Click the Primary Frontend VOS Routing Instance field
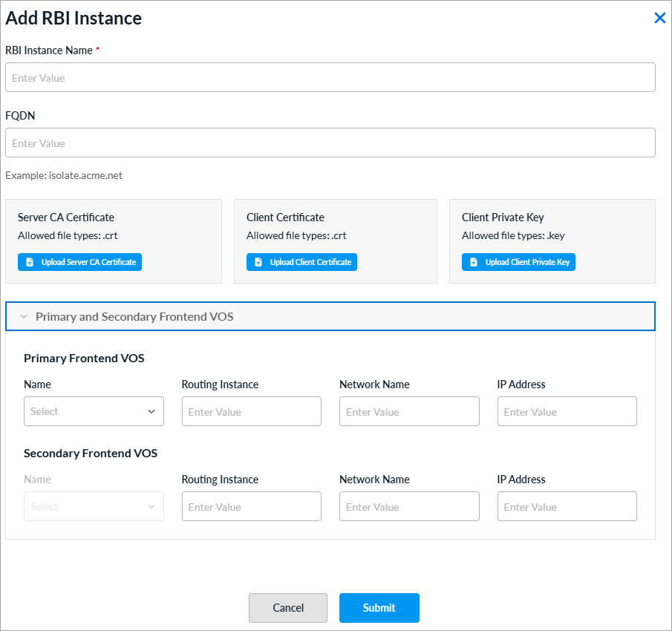The height and width of the screenshot is (631, 672). point(251,411)
